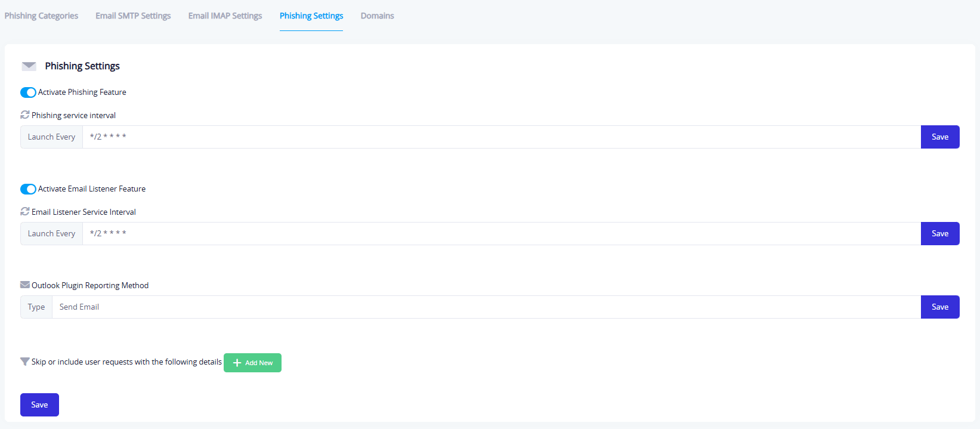Viewport: 980px width, 429px height.
Task: Click into the Email Listener interval cron field
Action: pos(501,234)
